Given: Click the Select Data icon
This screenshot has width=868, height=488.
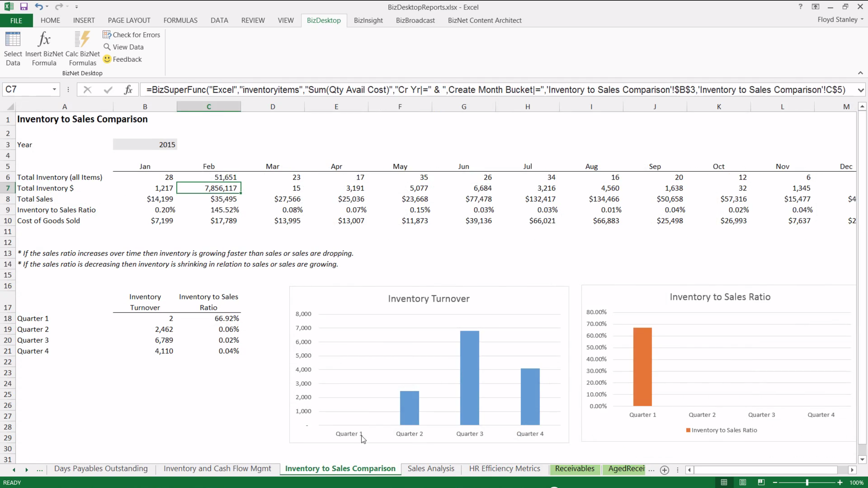Looking at the screenshot, I should (x=13, y=40).
